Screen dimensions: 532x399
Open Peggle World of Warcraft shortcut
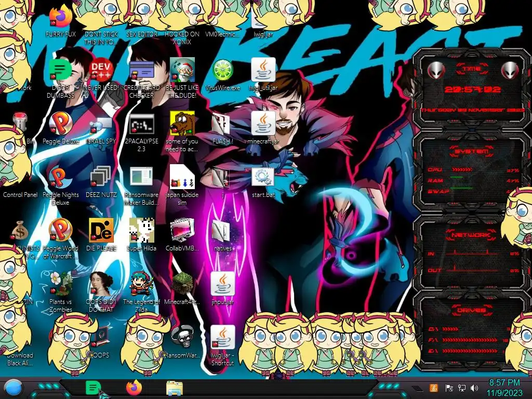[x=60, y=231]
